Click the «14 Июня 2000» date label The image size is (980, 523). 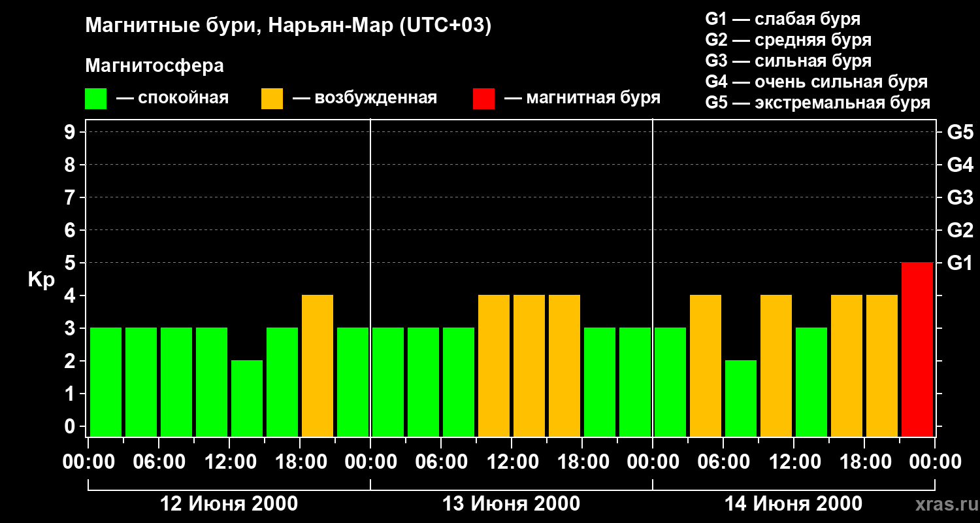pos(793,504)
